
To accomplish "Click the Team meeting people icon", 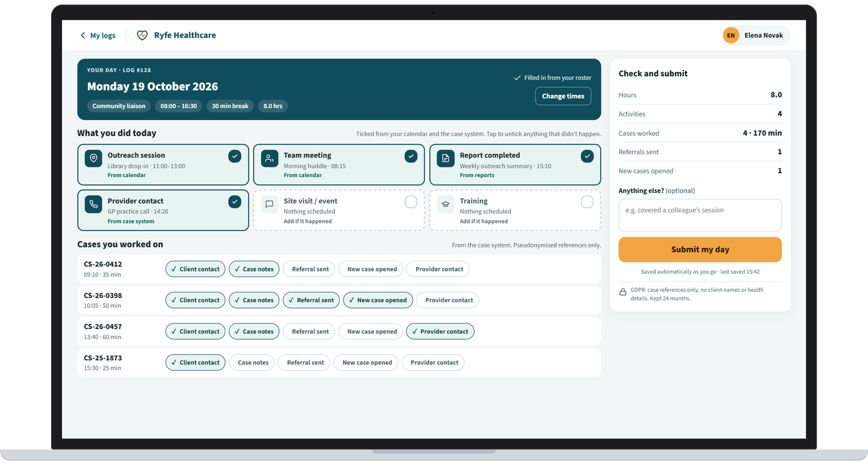I will click(x=269, y=158).
